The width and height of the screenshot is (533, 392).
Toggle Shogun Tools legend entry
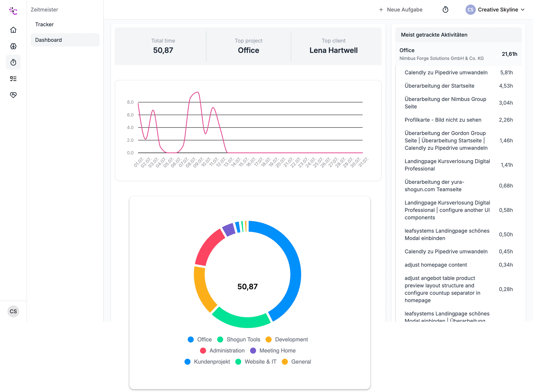coord(239,340)
